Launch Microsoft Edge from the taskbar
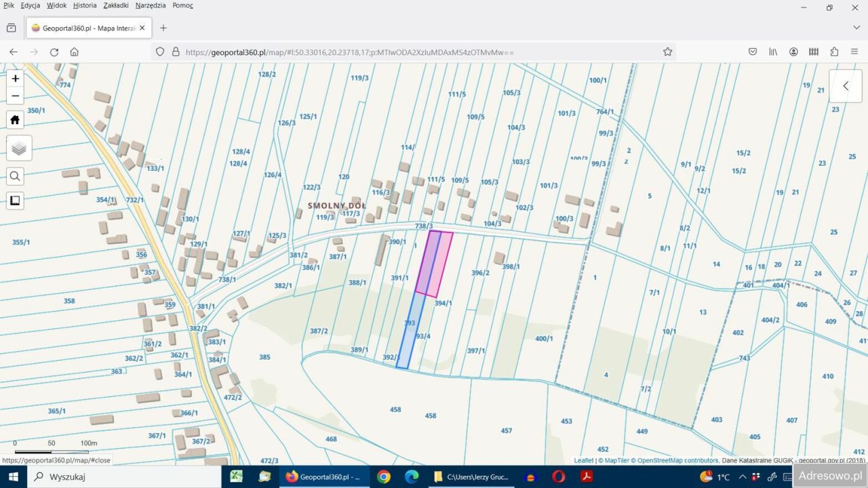This screenshot has width=868, height=488. click(x=412, y=476)
